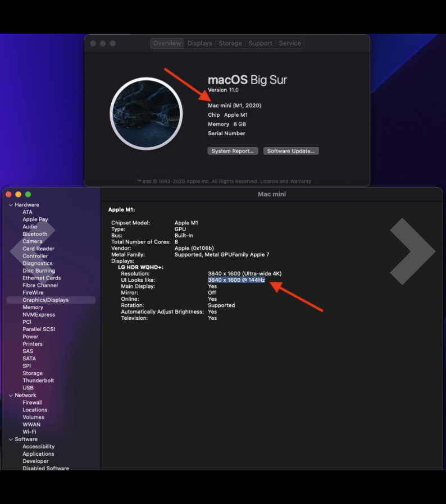Select Storage in the System Report sidebar
Image resolution: width=446 pixels, height=504 pixels.
33,373
